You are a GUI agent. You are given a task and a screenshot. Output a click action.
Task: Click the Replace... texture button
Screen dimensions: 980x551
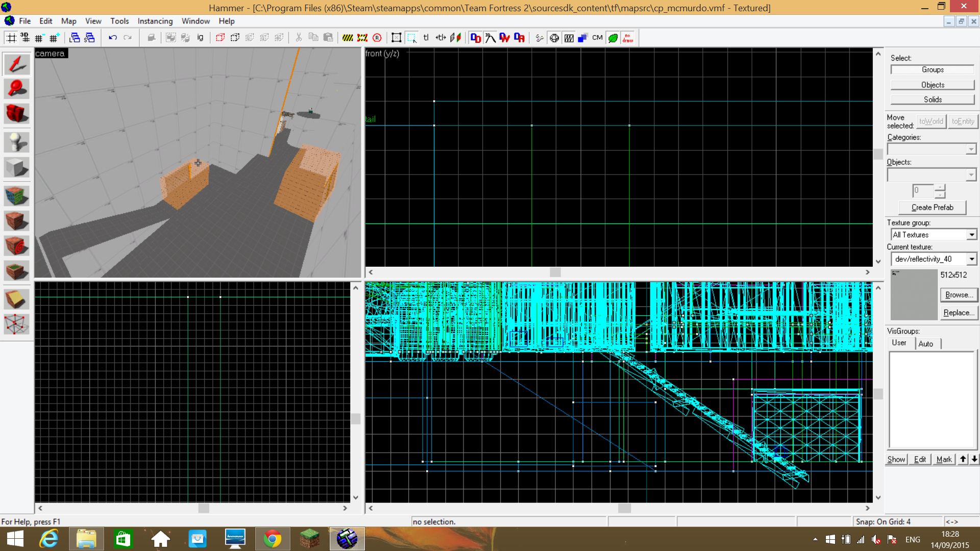pyautogui.click(x=959, y=313)
